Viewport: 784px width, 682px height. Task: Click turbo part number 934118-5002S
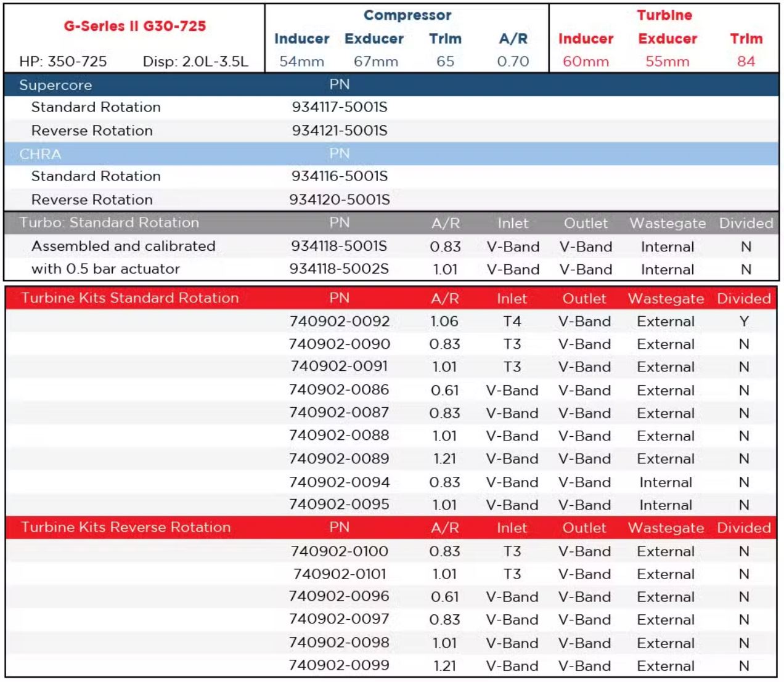click(340, 269)
